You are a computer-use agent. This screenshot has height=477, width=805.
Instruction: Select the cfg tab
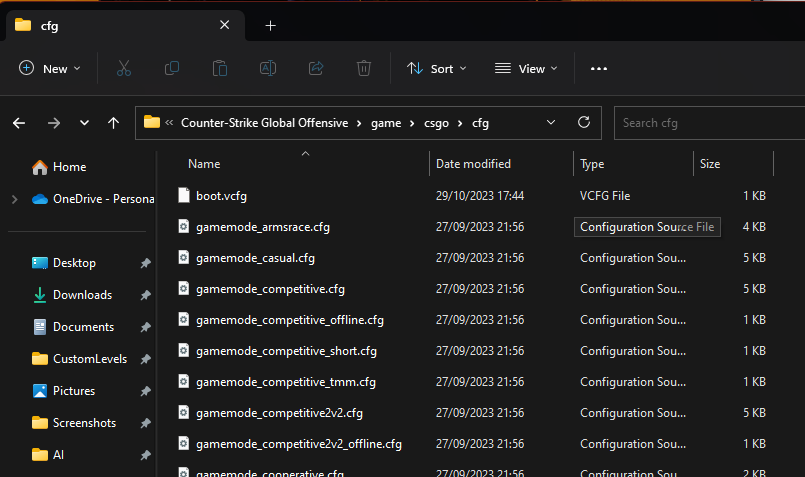pyautogui.click(x=126, y=25)
